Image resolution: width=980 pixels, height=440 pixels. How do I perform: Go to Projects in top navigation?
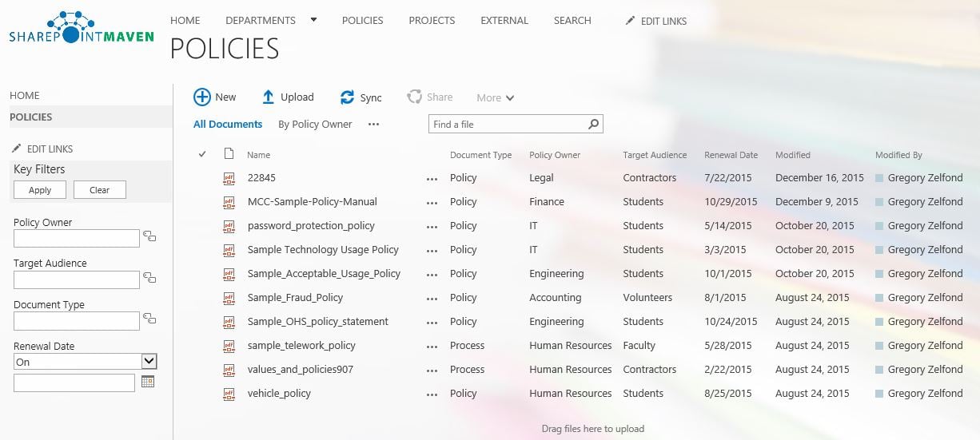(432, 20)
